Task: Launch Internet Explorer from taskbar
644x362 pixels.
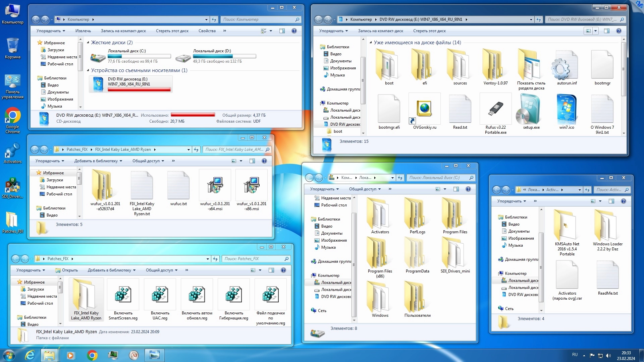Action: [30, 355]
